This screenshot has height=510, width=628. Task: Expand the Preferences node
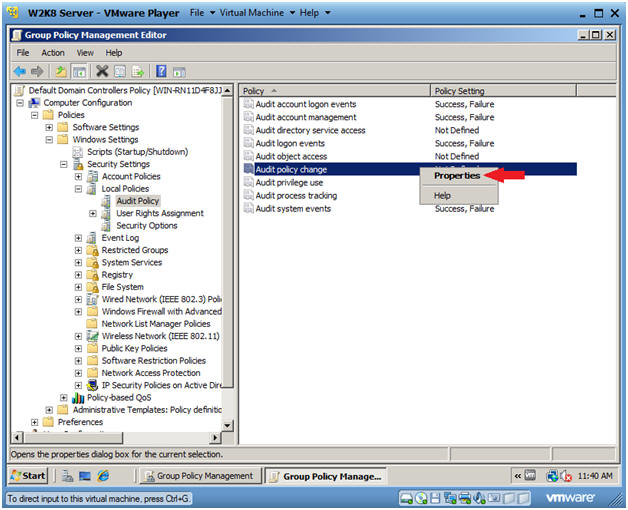click(x=34, y=422)
